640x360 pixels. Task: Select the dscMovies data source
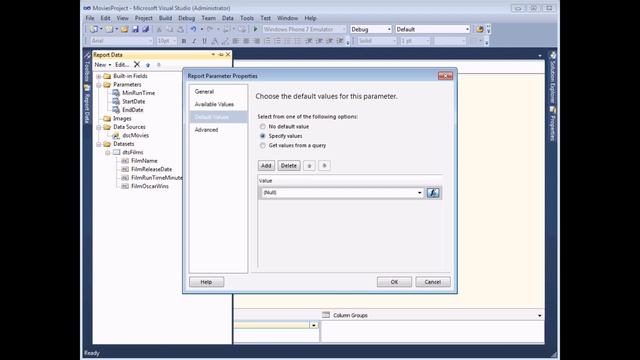pyautogui.click(x=136, y=135)
